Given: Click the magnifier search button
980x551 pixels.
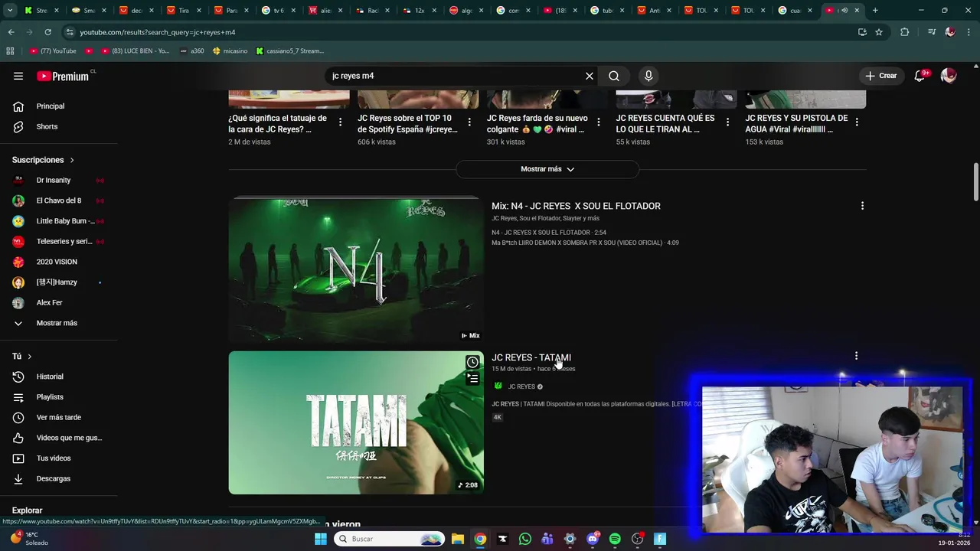Looking at the screenshot, I should pos(614,76).
